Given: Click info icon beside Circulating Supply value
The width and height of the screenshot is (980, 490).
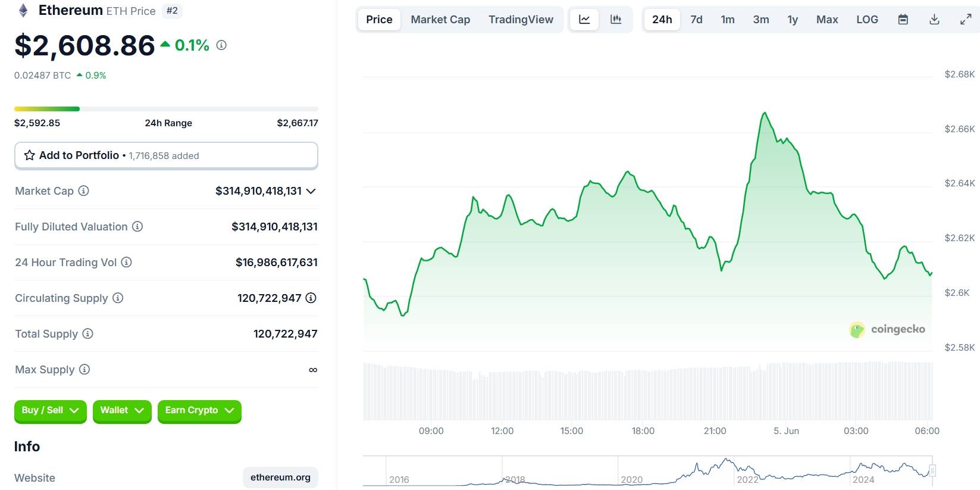Looking at the screenshot, I should tap(311, 298).
